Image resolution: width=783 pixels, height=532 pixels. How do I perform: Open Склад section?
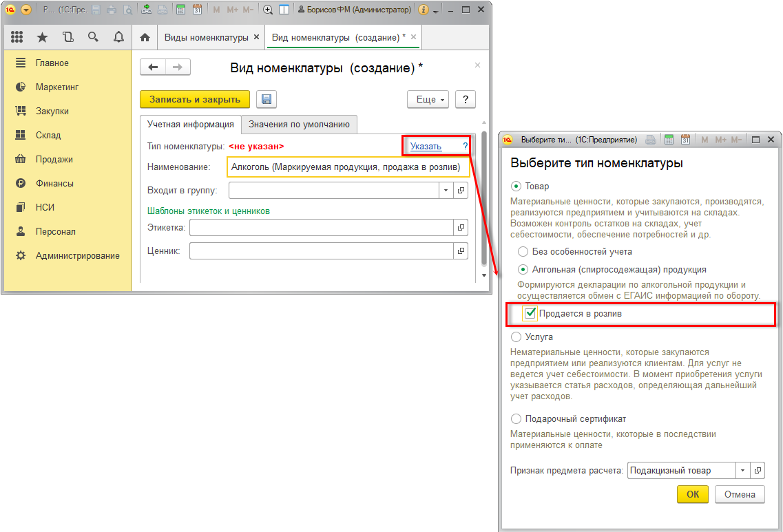(x=67, y=136)
